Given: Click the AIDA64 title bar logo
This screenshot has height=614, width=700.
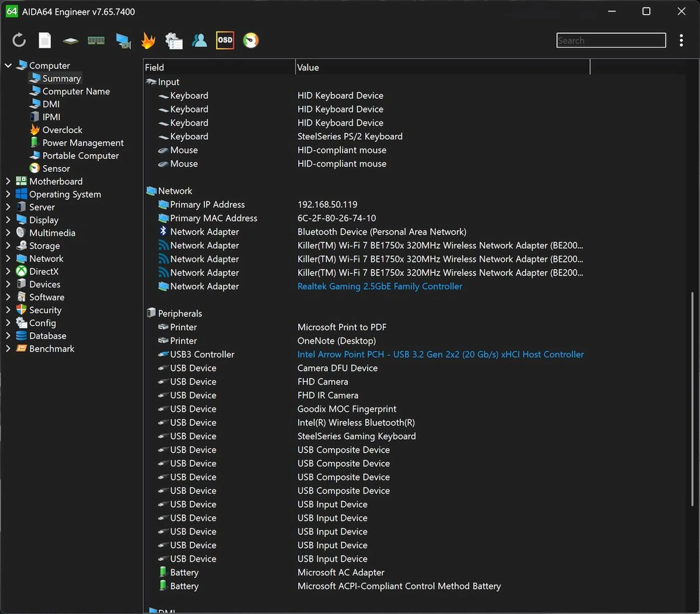Looking at the screenshot, I should point(12,11).
